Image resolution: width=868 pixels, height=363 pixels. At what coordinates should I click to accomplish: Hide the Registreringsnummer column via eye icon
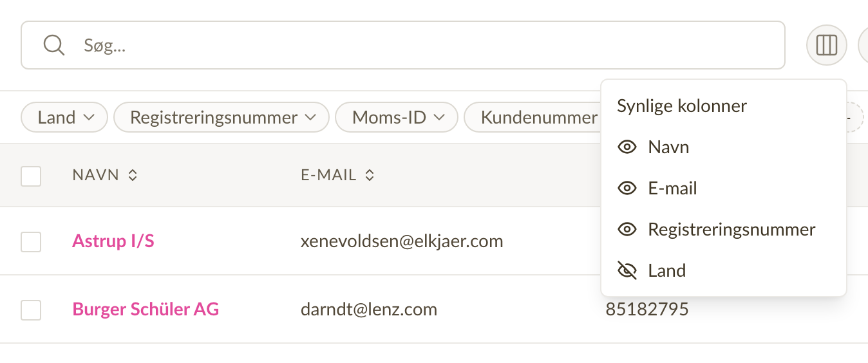(x=627, y=230)
